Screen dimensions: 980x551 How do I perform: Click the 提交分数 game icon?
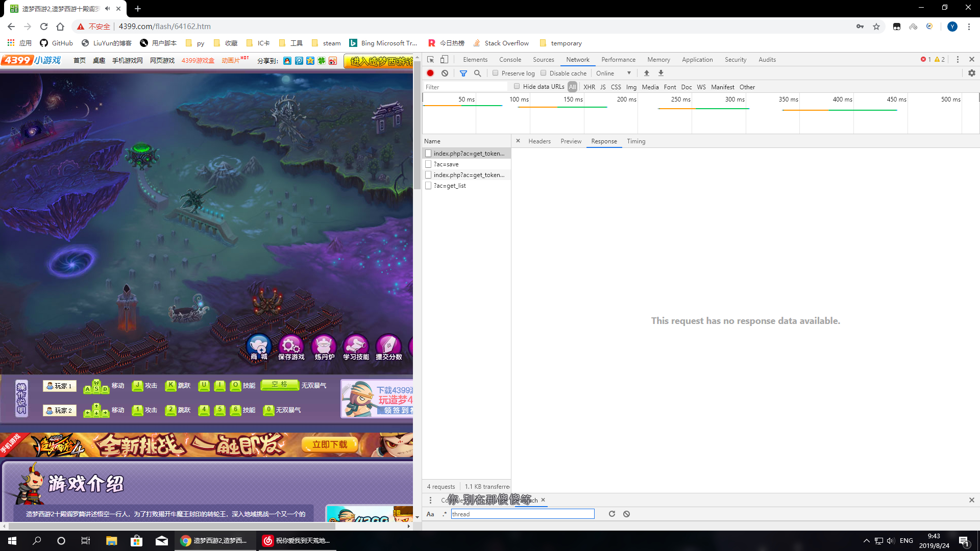pyautogui.click(x=389, y=347)
